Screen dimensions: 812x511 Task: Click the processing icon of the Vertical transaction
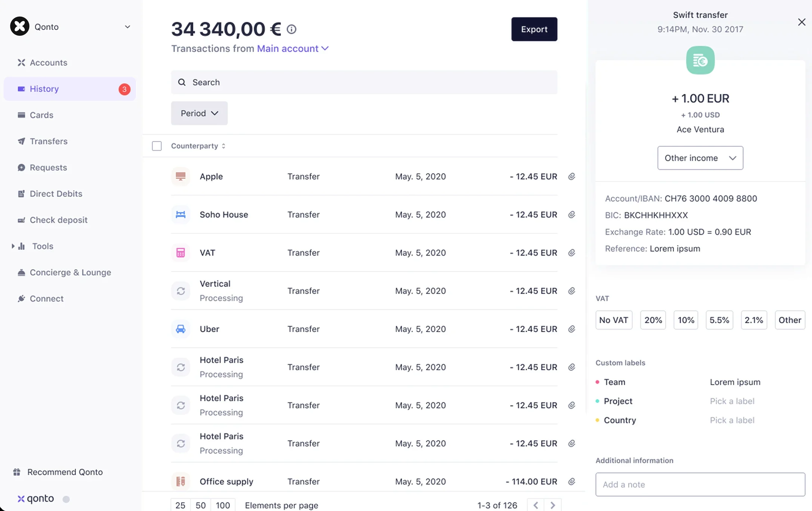(x=180, y=291)
